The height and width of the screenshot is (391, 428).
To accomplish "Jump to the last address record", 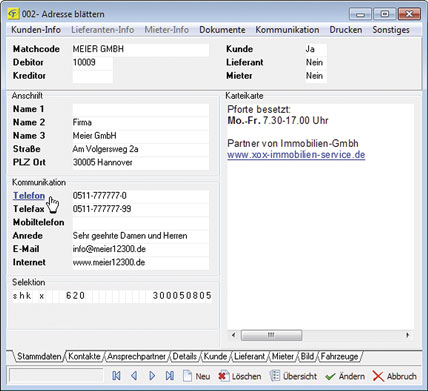I will (x=170, y=376).
